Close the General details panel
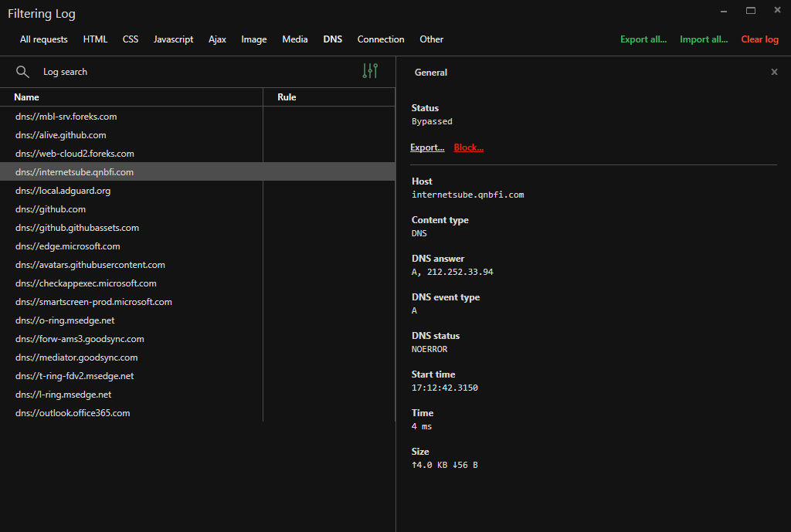Screen dimensions: 791x532 (774, 72)
